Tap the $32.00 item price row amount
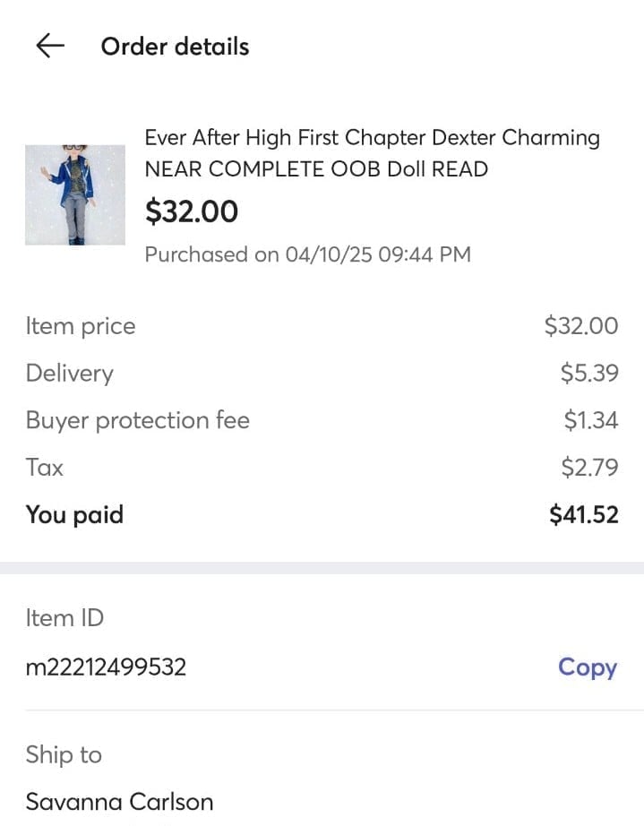Image resolution: width=644 pixels, height=826 pixels. tap(581, 326)
